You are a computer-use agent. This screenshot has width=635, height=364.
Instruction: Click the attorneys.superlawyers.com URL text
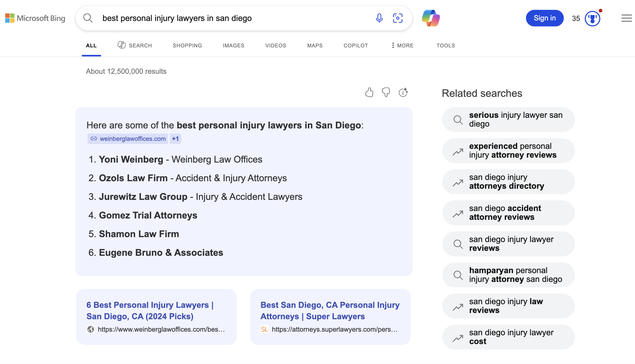tap(335, 329)
